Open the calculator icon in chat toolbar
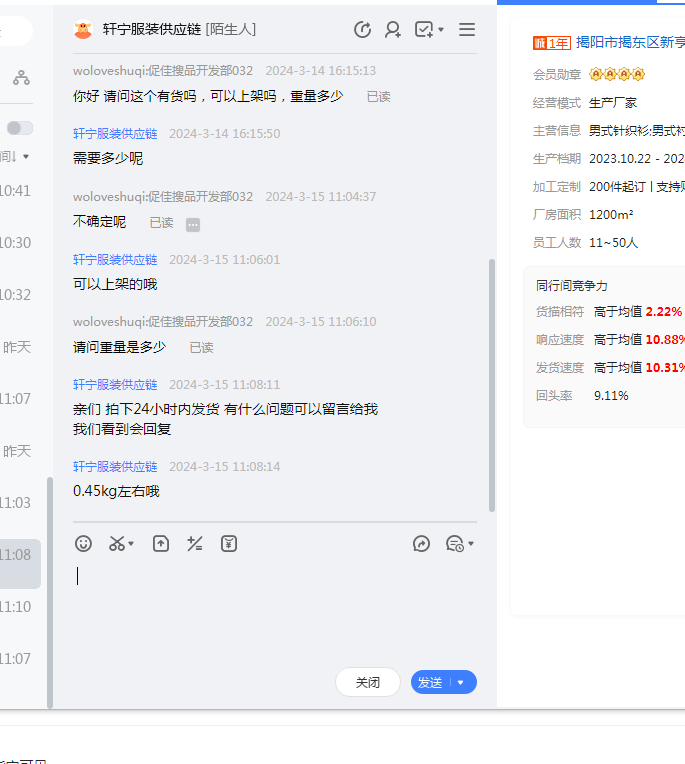Viewport: 685px width, 764px height. pos(195,543)
